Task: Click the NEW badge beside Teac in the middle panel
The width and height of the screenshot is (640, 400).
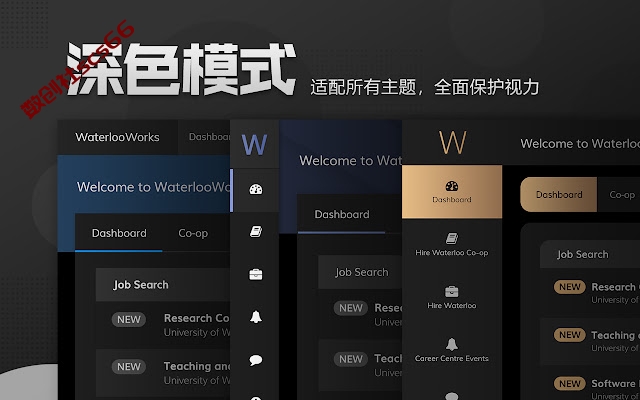Action: (351, 359)
